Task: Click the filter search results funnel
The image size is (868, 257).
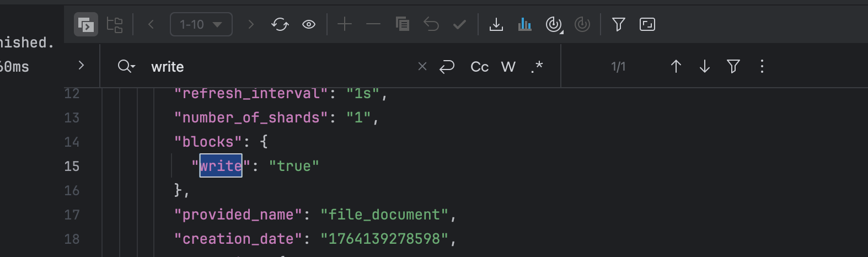Action: [733, 67]
